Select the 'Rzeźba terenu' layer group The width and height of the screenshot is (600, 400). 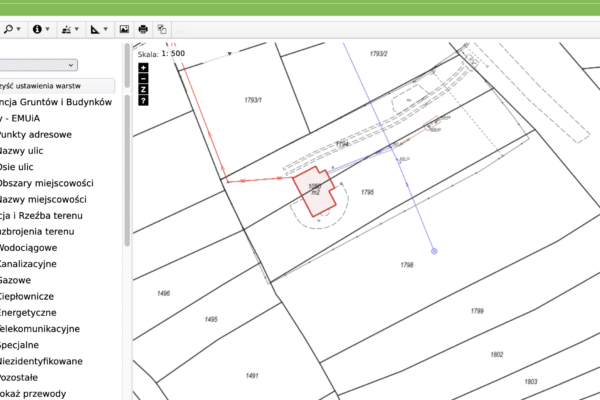click(41, 216)
